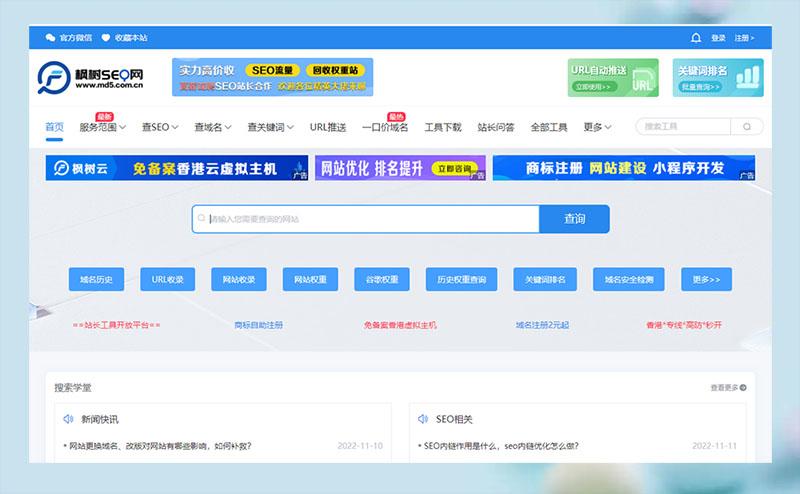Click the 枫树SEO网 logo
The width and height of the screenshot is (800, 494).
pyautogui.click(x=90, y=78)
